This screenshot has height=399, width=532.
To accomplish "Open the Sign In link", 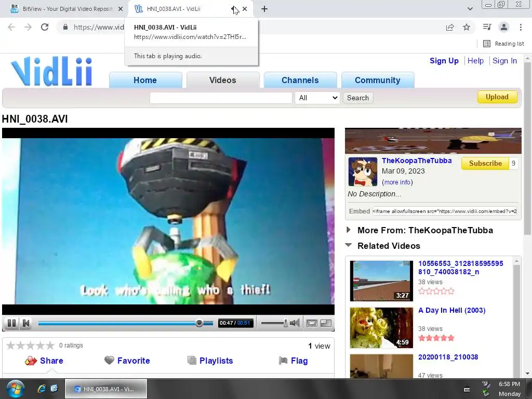I will (504, 61).
